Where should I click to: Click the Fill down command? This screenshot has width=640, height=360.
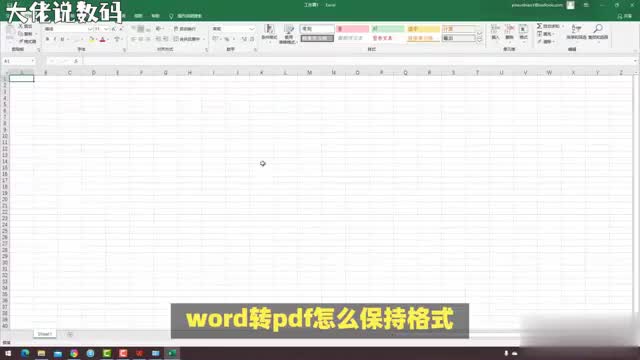point(545,34)
